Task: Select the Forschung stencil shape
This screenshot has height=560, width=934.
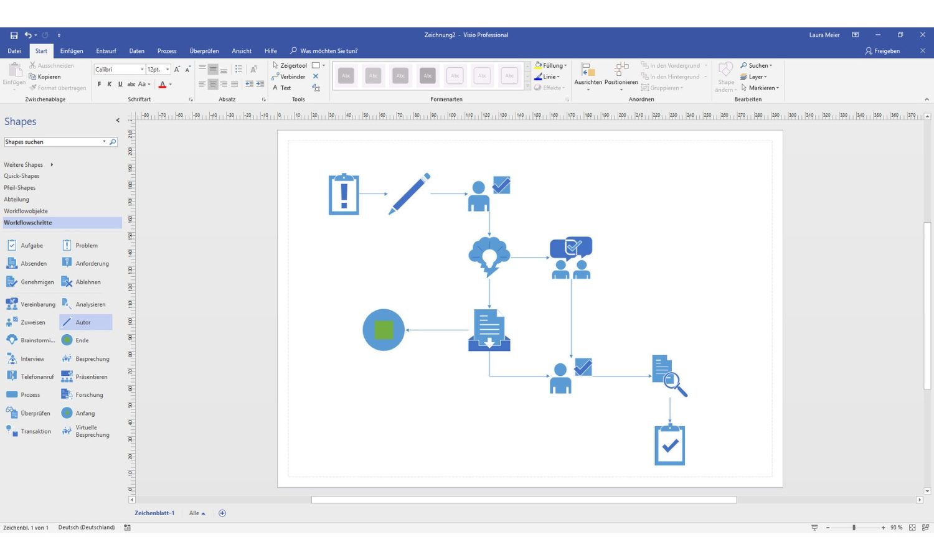Action: pos(82,394)
